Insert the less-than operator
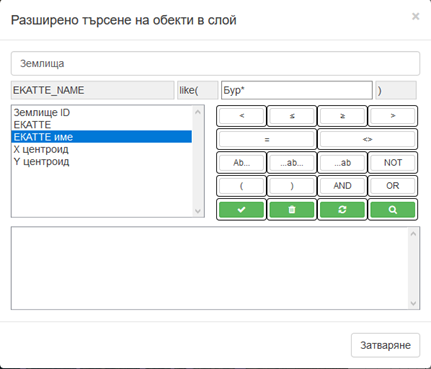 [241, 116]
